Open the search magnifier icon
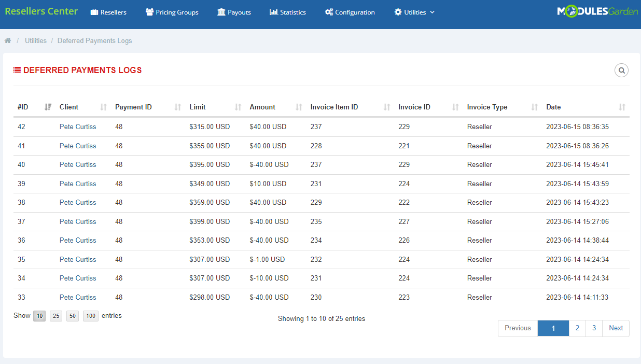Screen dimensions: 641x364 pyautogui.click(x=621, y=71)
